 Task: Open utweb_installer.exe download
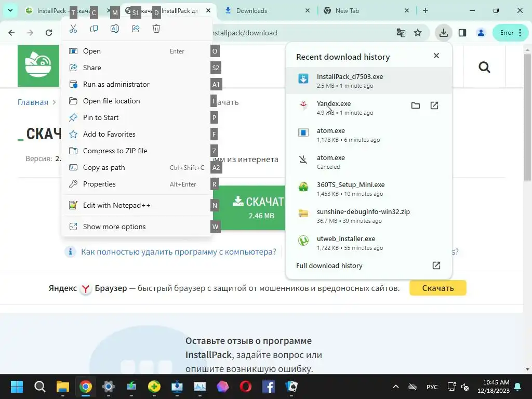pos(369,243)
